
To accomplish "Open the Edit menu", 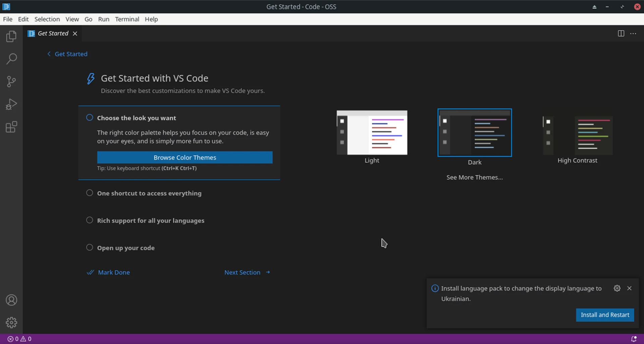I will click(x=23, y=19).
